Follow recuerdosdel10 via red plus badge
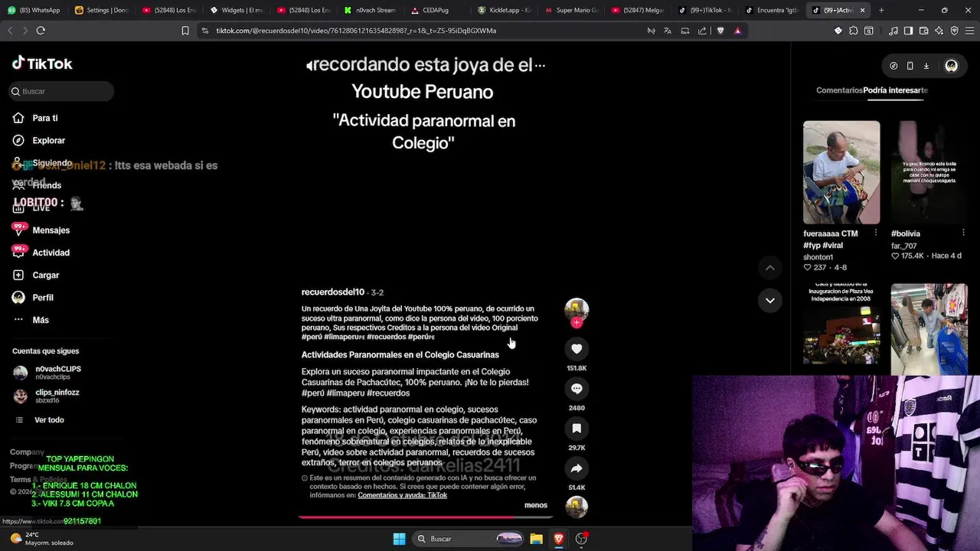 coord(577,323)
